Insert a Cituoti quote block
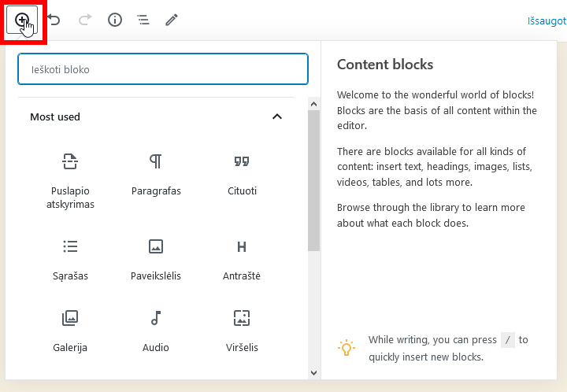 tap(242, 175)
